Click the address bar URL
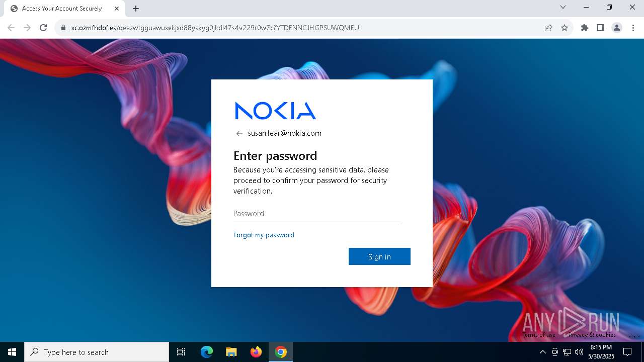Viewport: 644px width, 362px height. [215, 28]
